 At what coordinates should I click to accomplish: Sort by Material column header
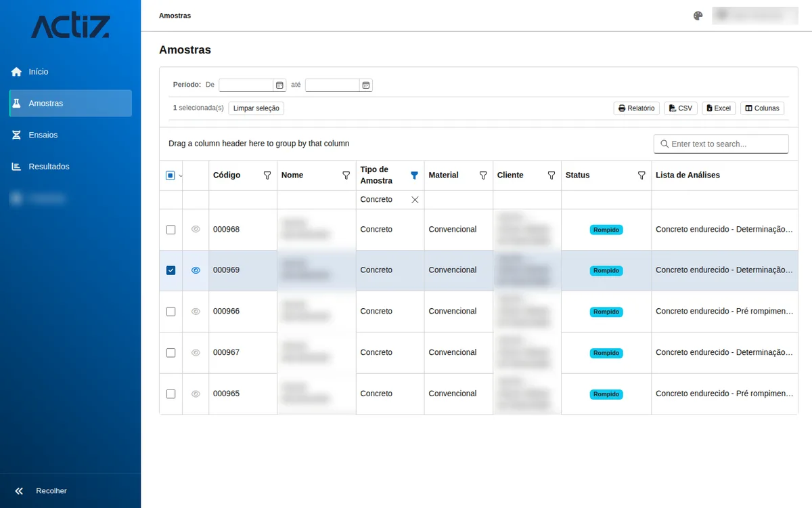(x=444, y=175)
